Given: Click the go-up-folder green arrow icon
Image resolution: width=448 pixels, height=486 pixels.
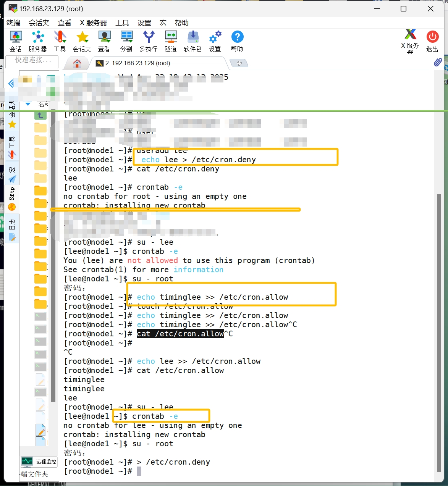Looking at the screenshot, I should pyautogui.click(x=40, y=115).
